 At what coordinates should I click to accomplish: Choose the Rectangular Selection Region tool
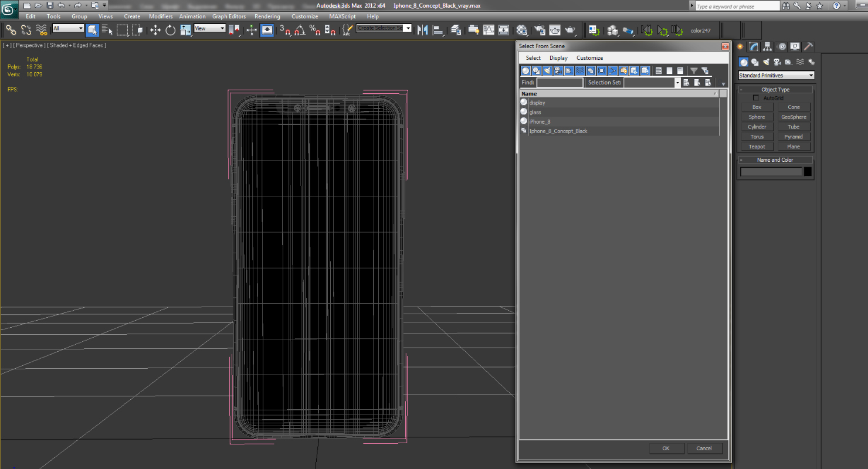[x=122, y=30]
